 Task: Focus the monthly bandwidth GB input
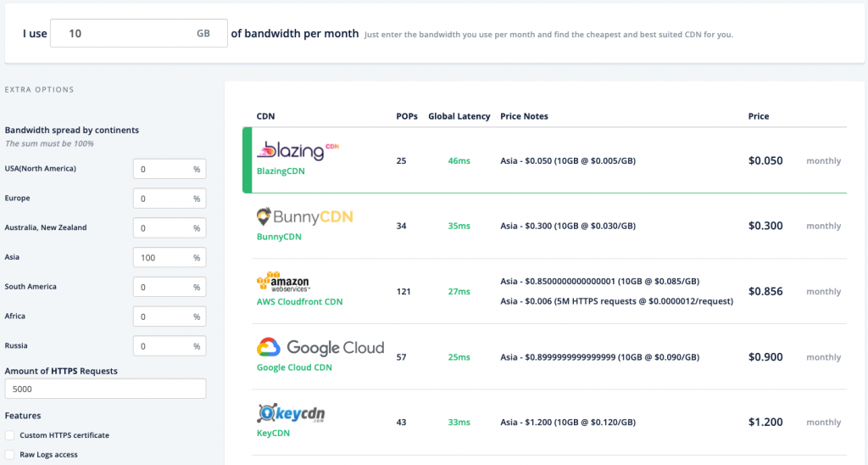[x=138, y=33]
